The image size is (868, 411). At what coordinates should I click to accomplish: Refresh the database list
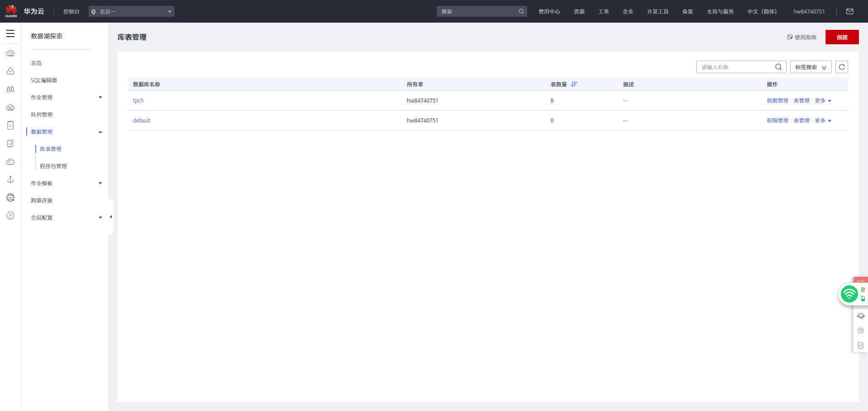tap(842, 67)
